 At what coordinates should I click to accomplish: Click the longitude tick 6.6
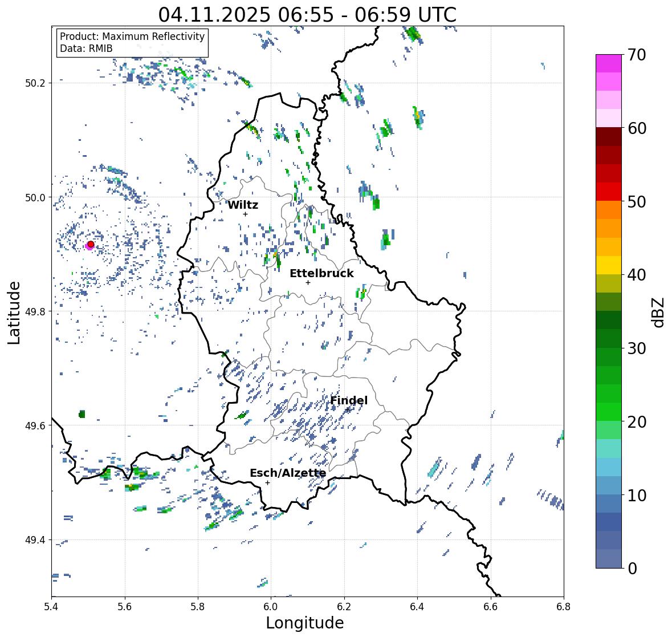point(491,607)
